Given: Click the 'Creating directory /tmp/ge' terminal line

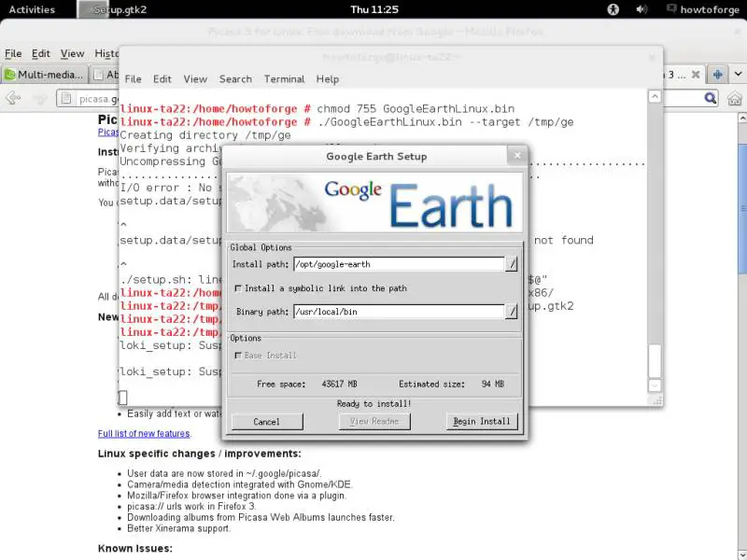Looking at the screenshot, I should pyautogui.click(x=205, y=135).
